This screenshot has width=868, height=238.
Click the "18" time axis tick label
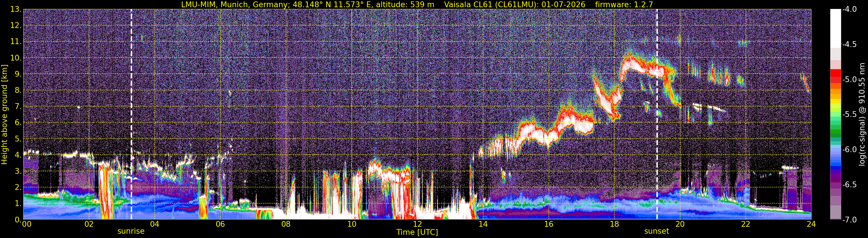pyautogui.click(x=614, y=224)
